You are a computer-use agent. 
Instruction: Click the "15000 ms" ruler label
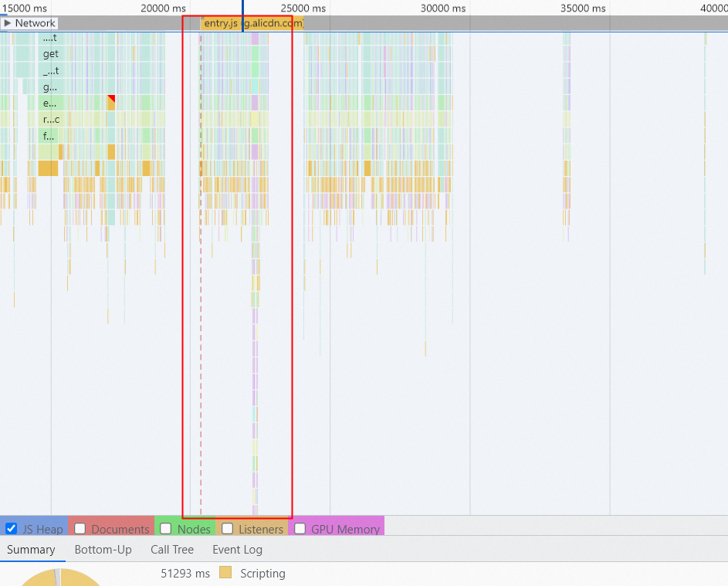click(x=24, y=8)
